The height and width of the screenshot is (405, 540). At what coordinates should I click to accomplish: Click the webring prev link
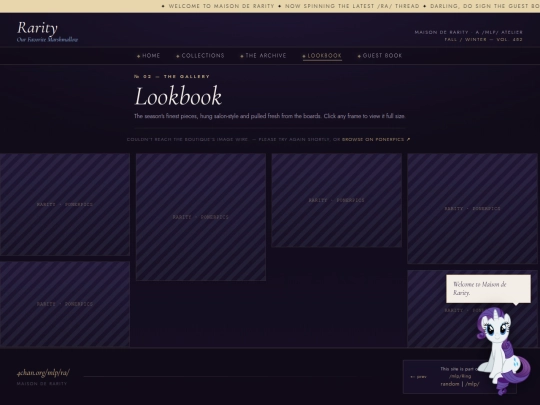click(418, 377)
